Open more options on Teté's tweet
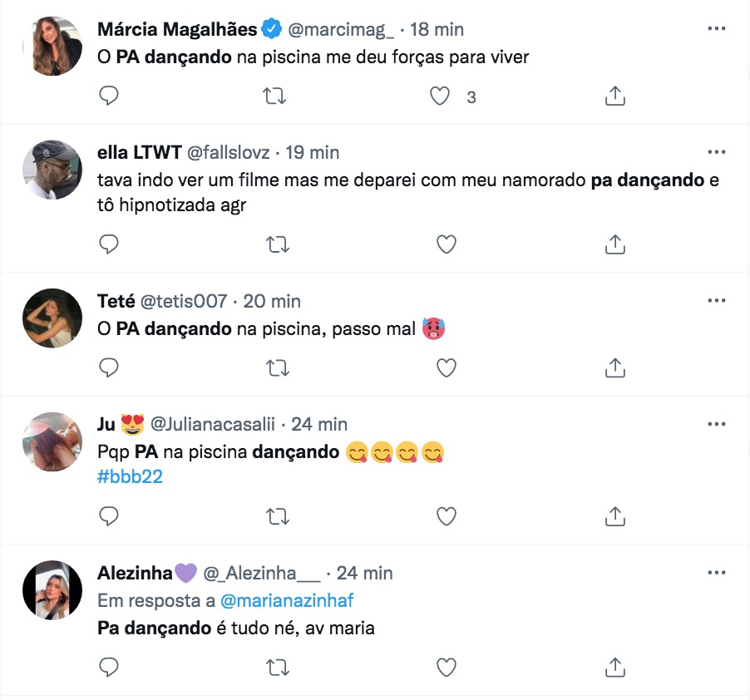Screen dimensions: 750x700 tap(716, 301)
